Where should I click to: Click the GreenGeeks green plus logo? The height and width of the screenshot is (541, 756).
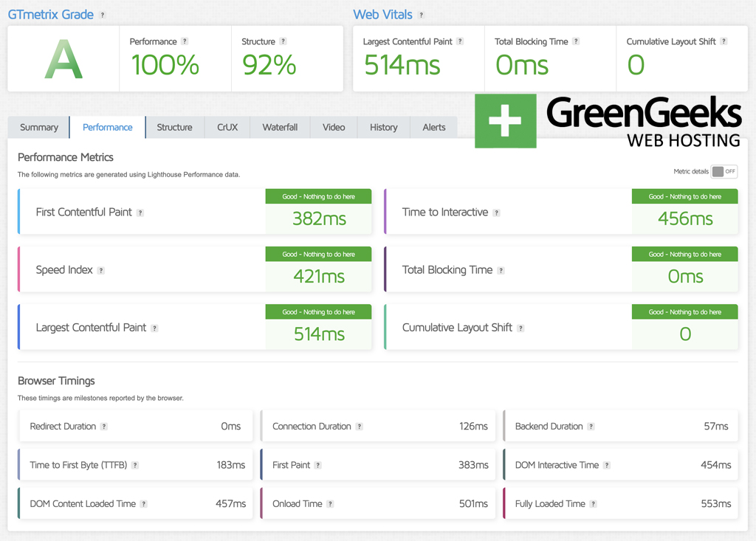[x=505, y=121]
